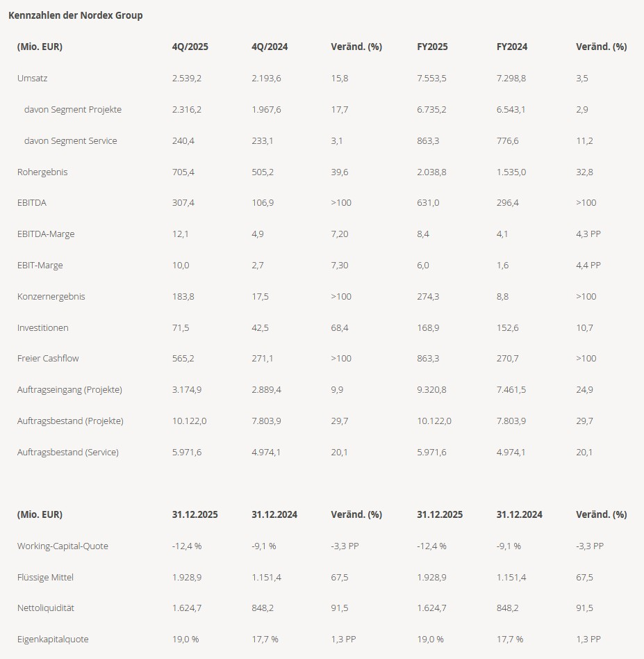Click the 'Freier Cashflow' row label
The image size is (644, 659).
pos(48,359)
